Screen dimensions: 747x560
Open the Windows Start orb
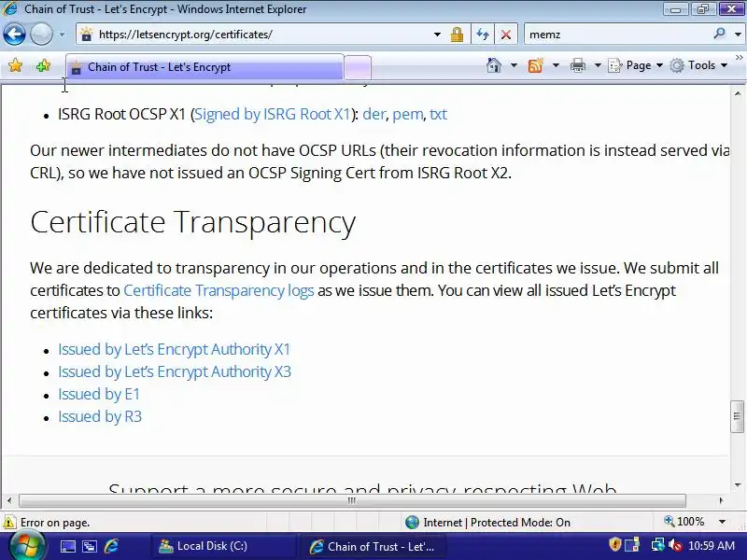pos(26,546)
